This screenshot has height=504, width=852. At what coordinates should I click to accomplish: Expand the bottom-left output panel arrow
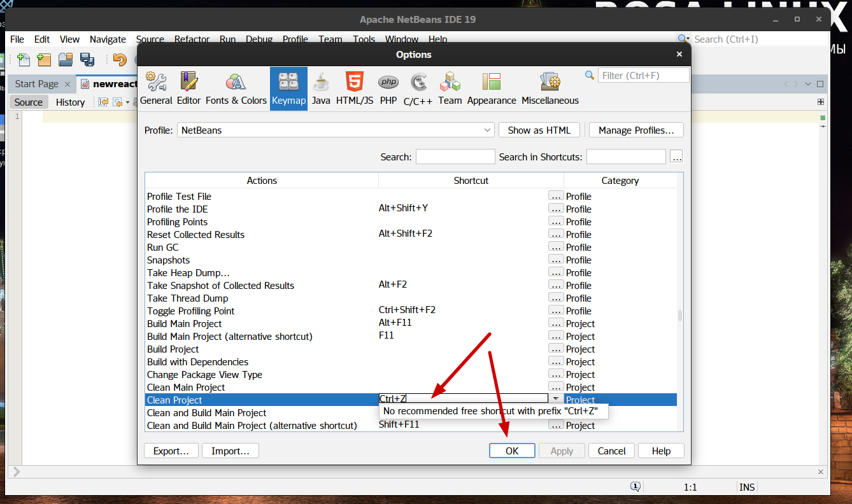[x=17, y=472]
